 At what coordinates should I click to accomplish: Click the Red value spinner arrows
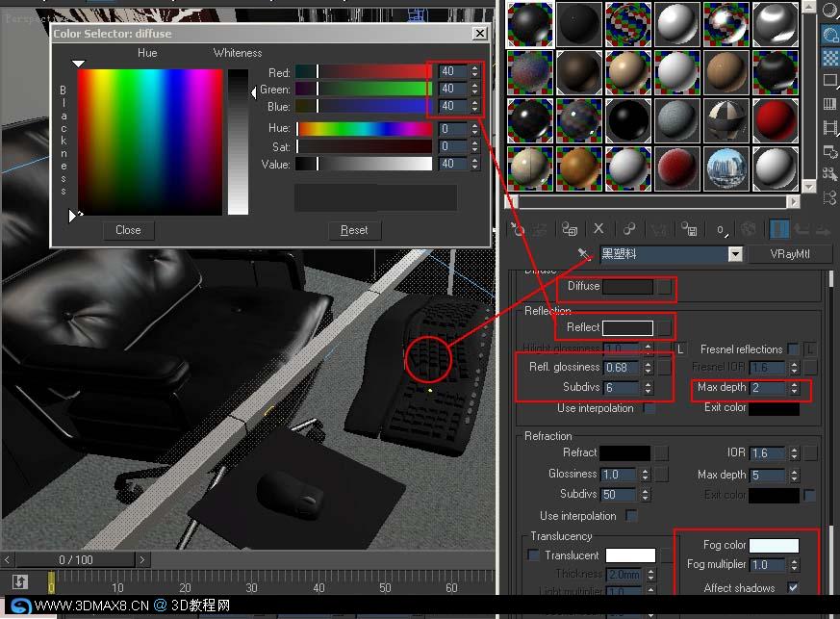(474, 71)
